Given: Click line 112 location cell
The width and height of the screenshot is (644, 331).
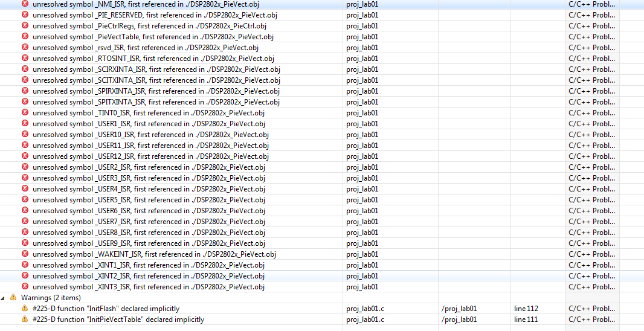Looking at the screenshot, I should coord(526,309).
